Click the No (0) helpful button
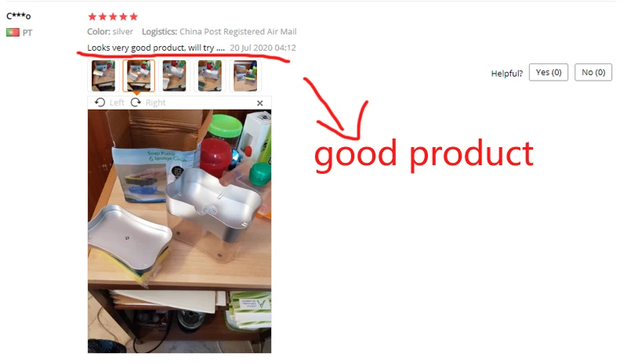627x364 pixels. (593, 72)
